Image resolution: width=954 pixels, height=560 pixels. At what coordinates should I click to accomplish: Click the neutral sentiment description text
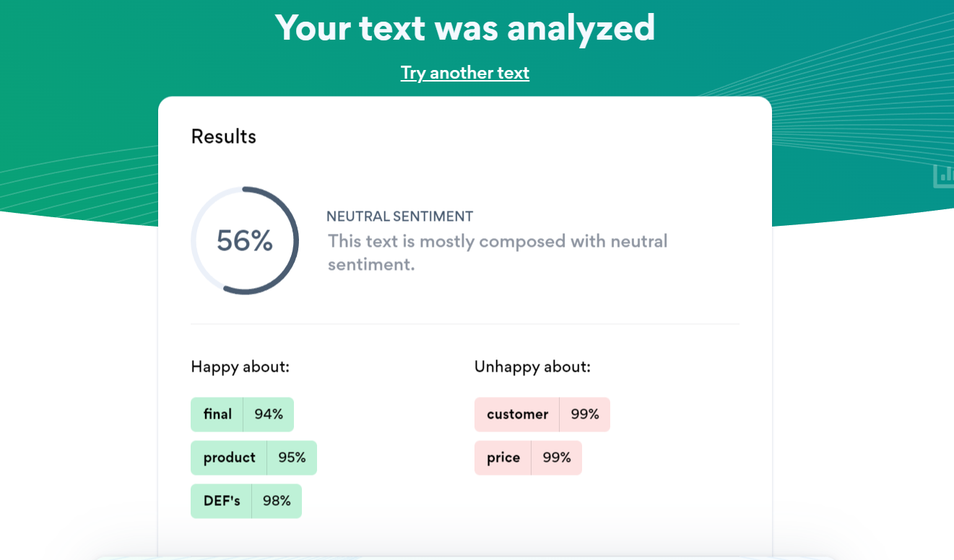click(497, 252)
